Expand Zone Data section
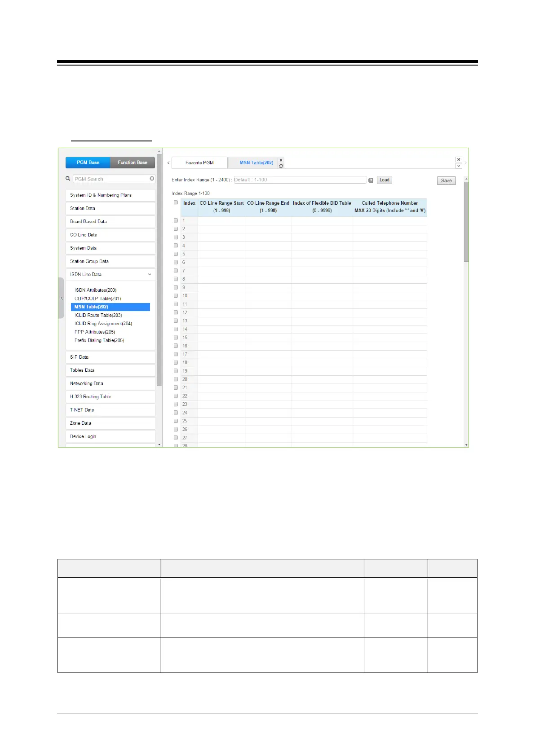This screenshot has height=756, width=535. click(x=111, y=423)
